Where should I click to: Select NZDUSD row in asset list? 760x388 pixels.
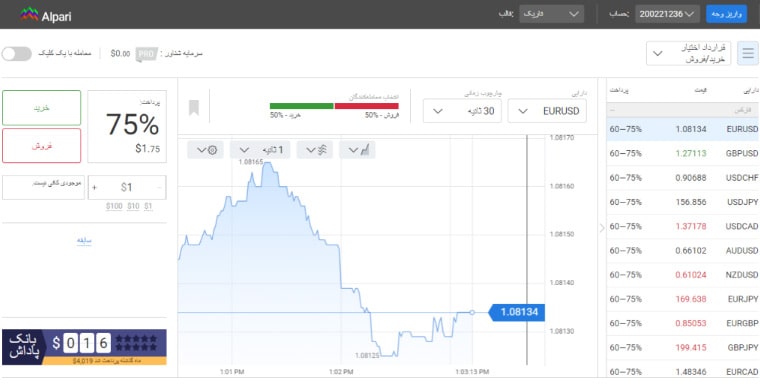tap(683, 275)
